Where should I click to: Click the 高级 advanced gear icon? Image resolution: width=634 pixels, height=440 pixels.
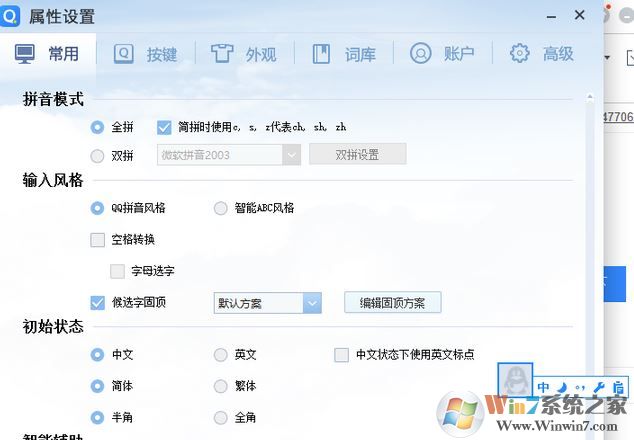(x=519, y=54)
